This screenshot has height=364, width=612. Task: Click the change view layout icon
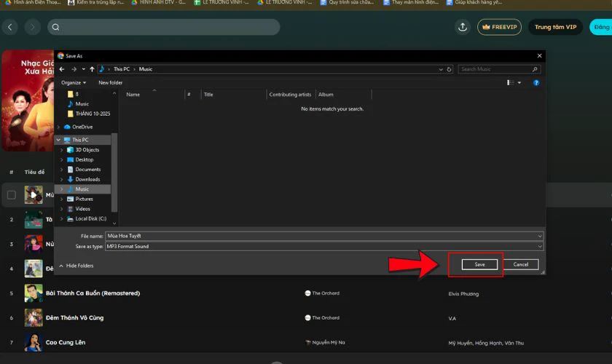(x=511, y=83)
